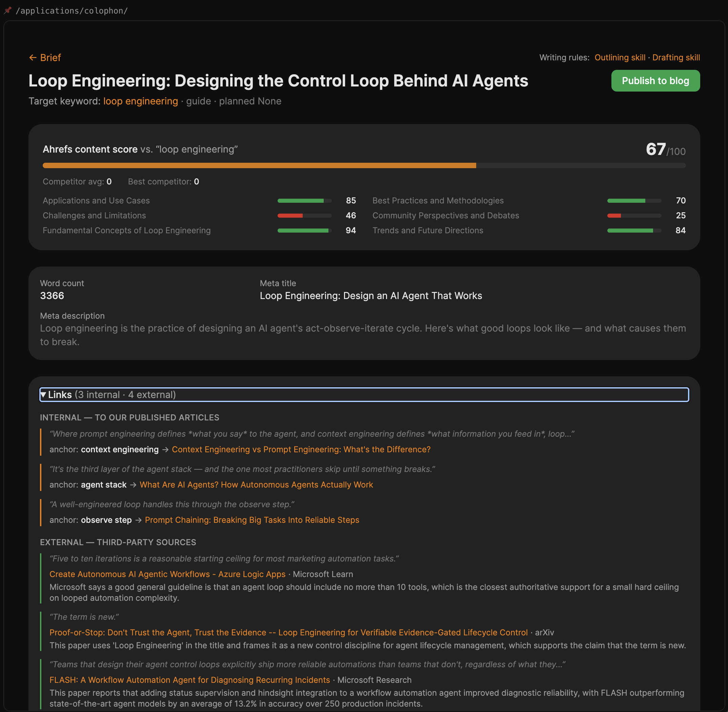The image size is (728, 712).
Task: Click the Microsoft Research source label
Action: pyautogui.click(x=375, y=680)
